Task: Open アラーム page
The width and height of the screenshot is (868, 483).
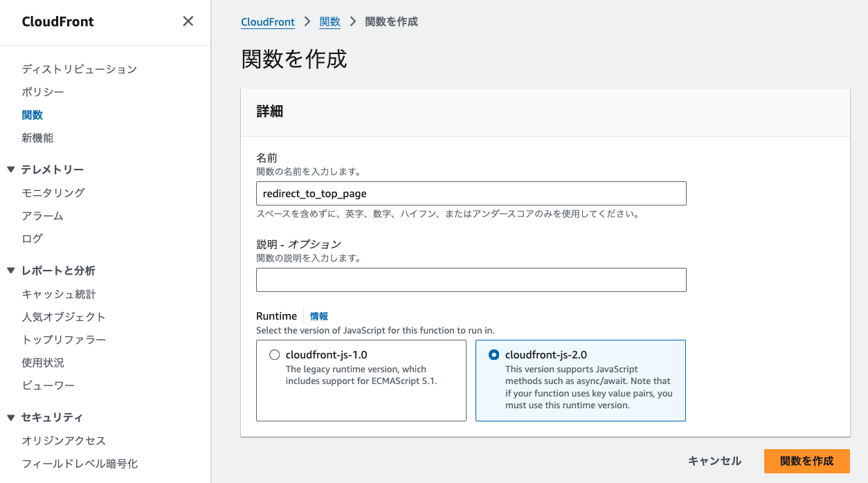Action: 42,216
